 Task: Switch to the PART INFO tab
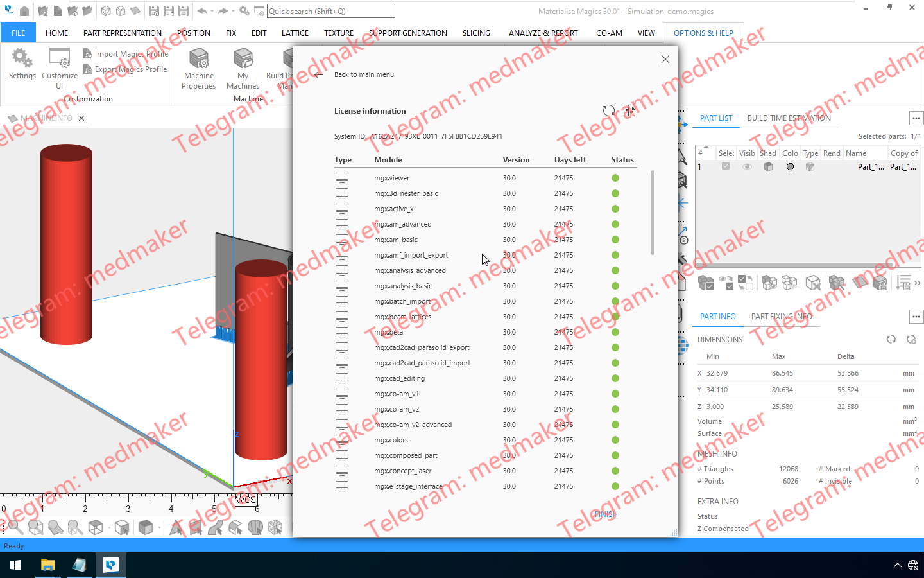point(718,317)
